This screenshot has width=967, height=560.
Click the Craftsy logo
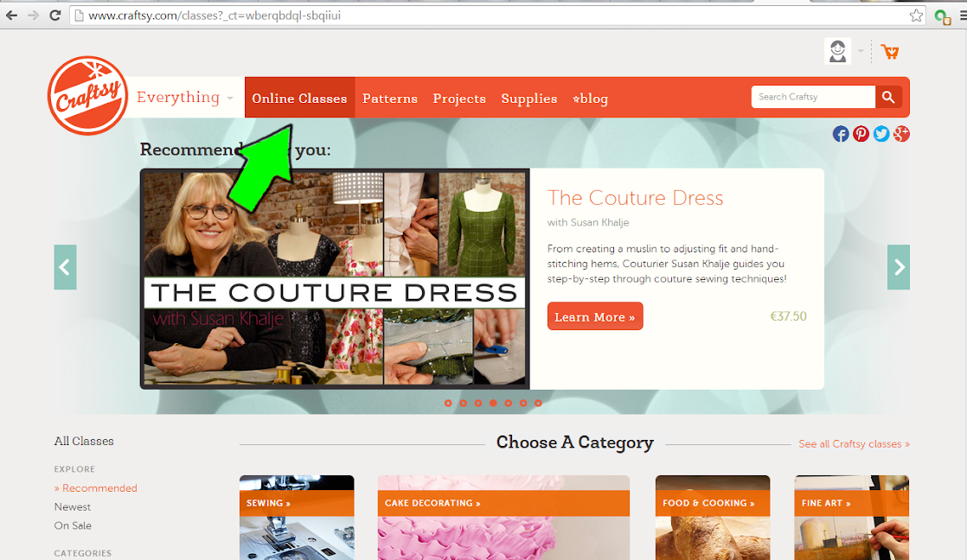click(x=87, y=95)
